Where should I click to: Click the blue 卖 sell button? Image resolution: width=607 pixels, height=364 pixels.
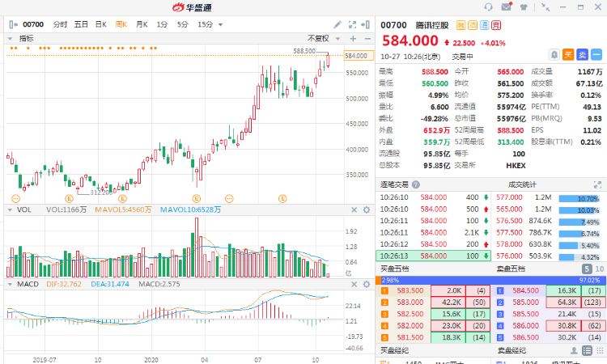(582, 55)
